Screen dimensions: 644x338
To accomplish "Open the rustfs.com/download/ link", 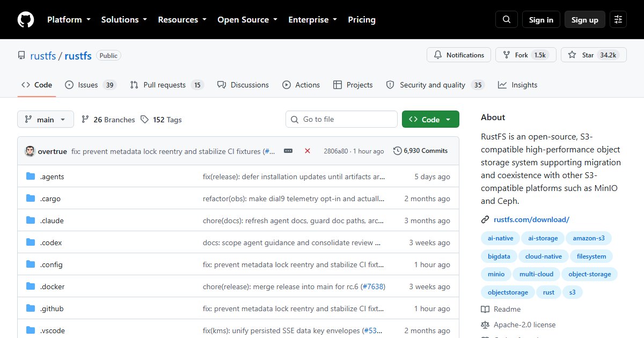I will click(531, 219).
